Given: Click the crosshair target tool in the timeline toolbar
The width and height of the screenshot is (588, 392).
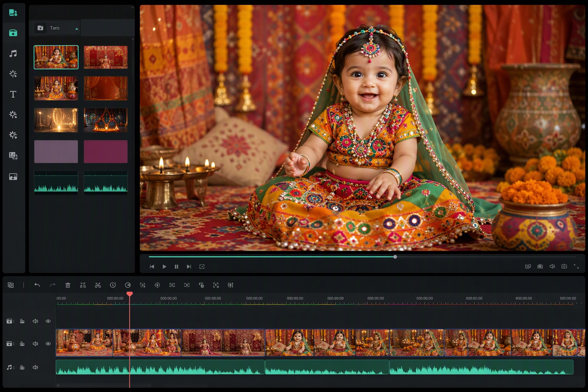Looking at the screenshot, I should pos(157,285).
